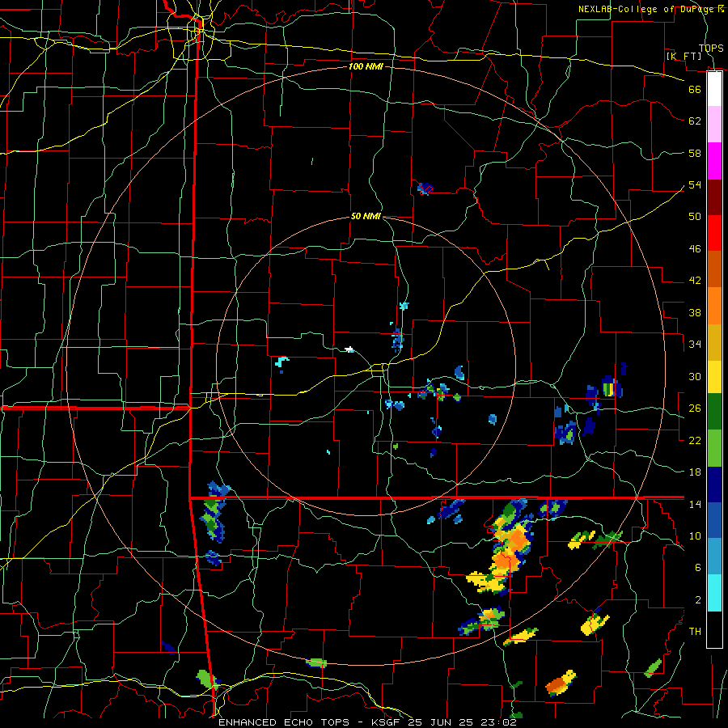
Task: Select the 2 value on the legend
Action: click(697, 600)
